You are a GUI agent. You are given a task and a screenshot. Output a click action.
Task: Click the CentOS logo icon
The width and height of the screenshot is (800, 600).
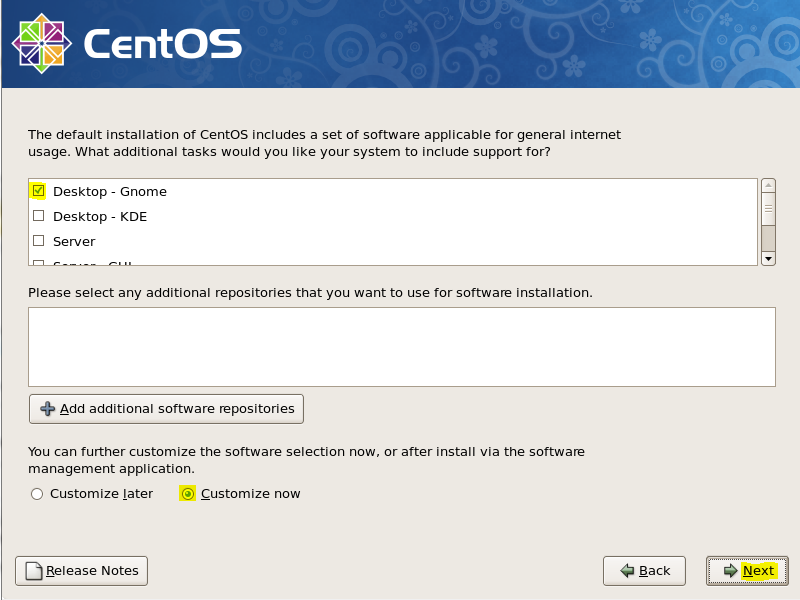[41, 43]
